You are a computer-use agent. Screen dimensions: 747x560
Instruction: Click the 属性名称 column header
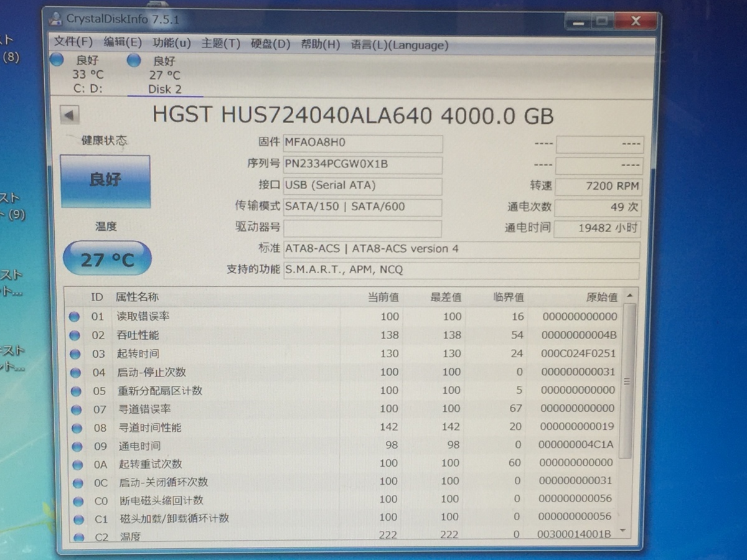coord(137,297)
